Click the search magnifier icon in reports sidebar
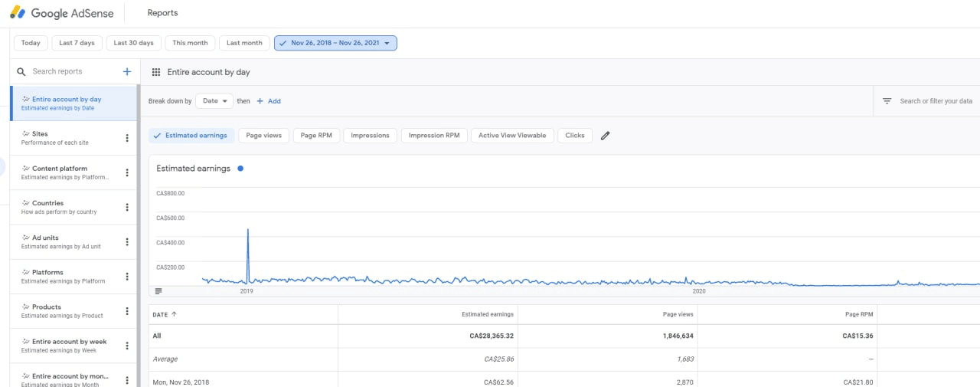The image size is (980, 387). coord(21,71)
